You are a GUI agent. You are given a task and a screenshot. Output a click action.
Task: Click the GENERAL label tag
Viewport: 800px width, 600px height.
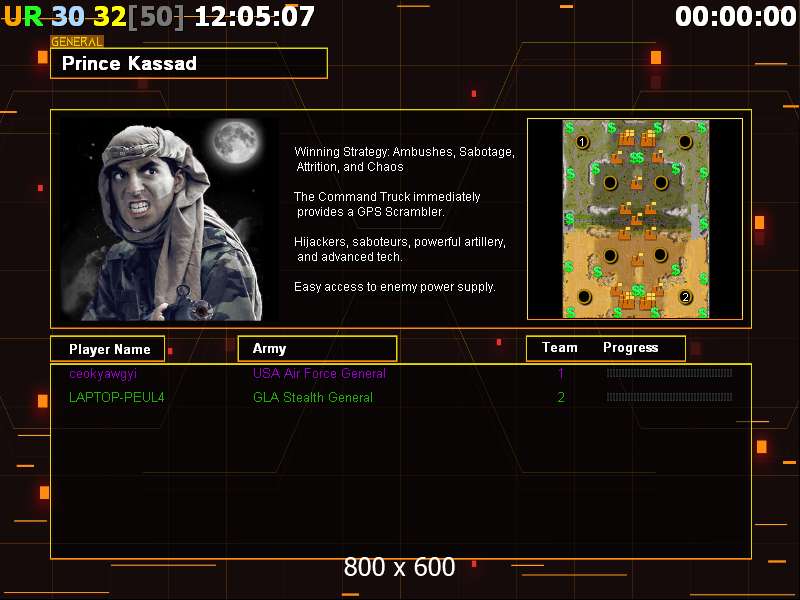[x=77, y=42]
